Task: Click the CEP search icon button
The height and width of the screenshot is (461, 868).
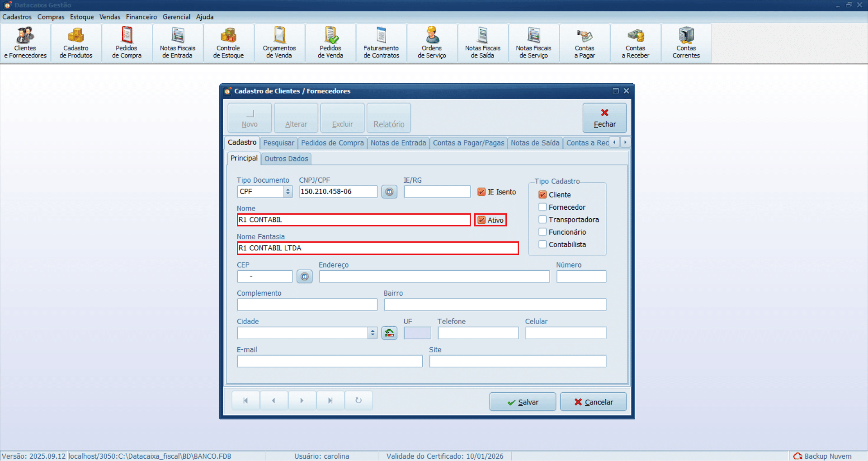Action: (305, 277)
